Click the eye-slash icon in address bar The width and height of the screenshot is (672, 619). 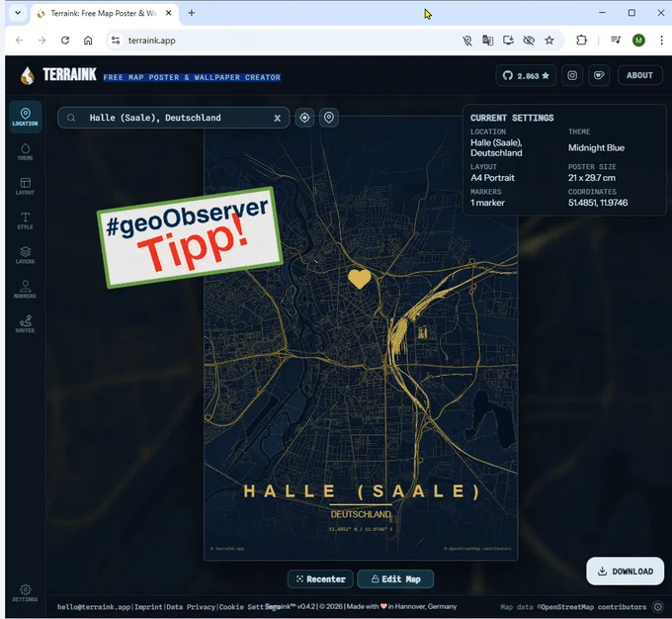click(529, 41)
